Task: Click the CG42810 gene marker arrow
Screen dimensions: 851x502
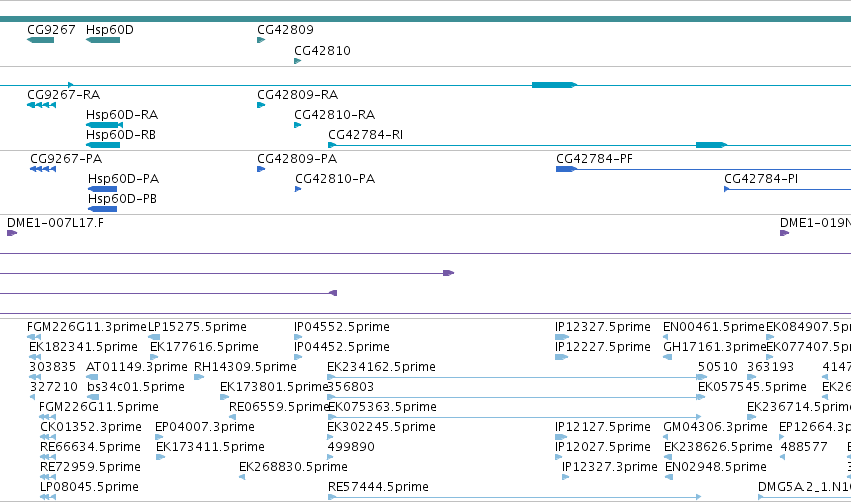Action: pyautogui.click(x=297, y=61)
